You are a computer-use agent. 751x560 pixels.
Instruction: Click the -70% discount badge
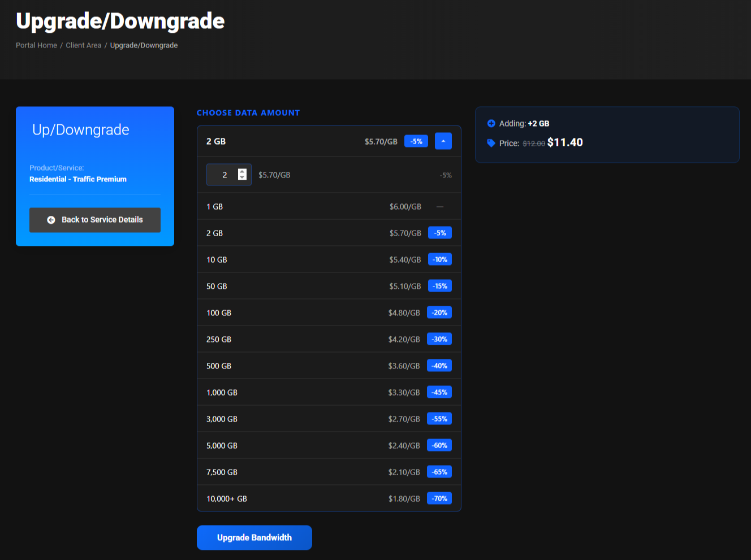[439, 498]
